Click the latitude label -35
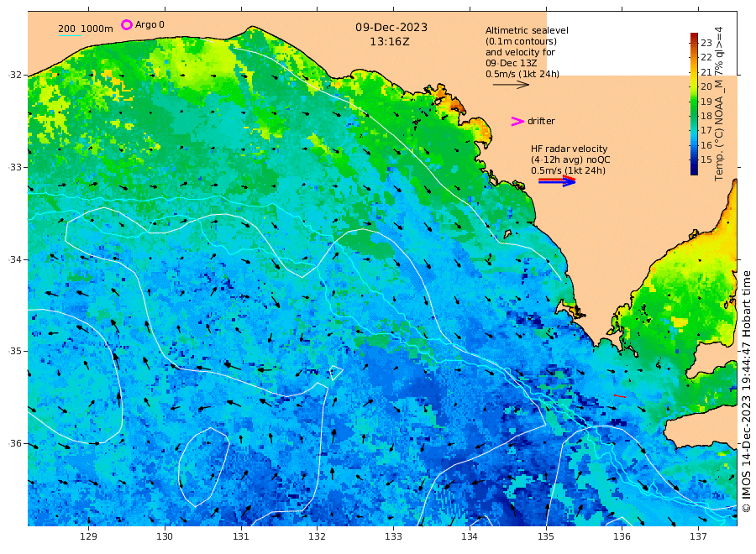This screenshot has width=756, height=554. click(x=15, y=351)
